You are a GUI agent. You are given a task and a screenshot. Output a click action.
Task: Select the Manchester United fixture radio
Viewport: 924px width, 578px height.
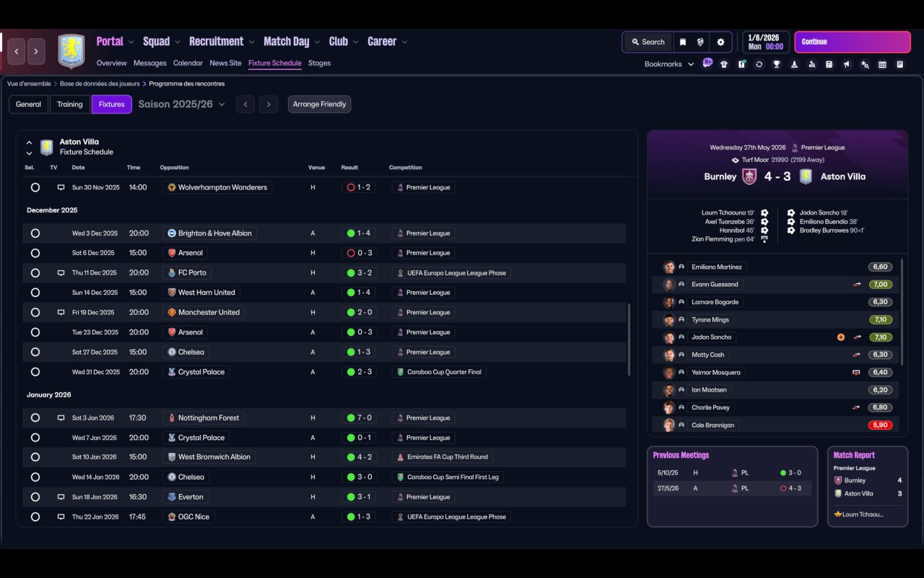[35, 313]
